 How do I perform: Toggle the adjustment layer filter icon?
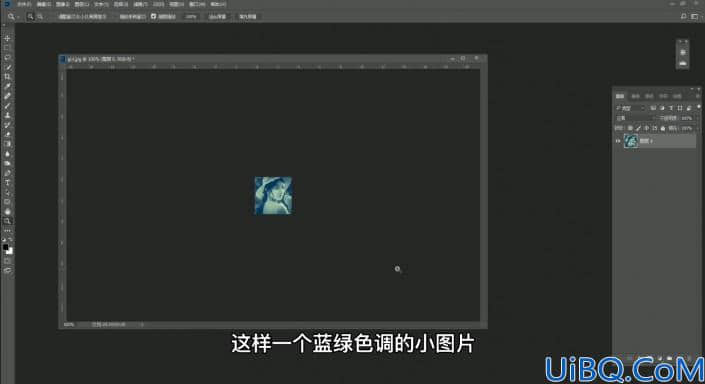(662, 108)
